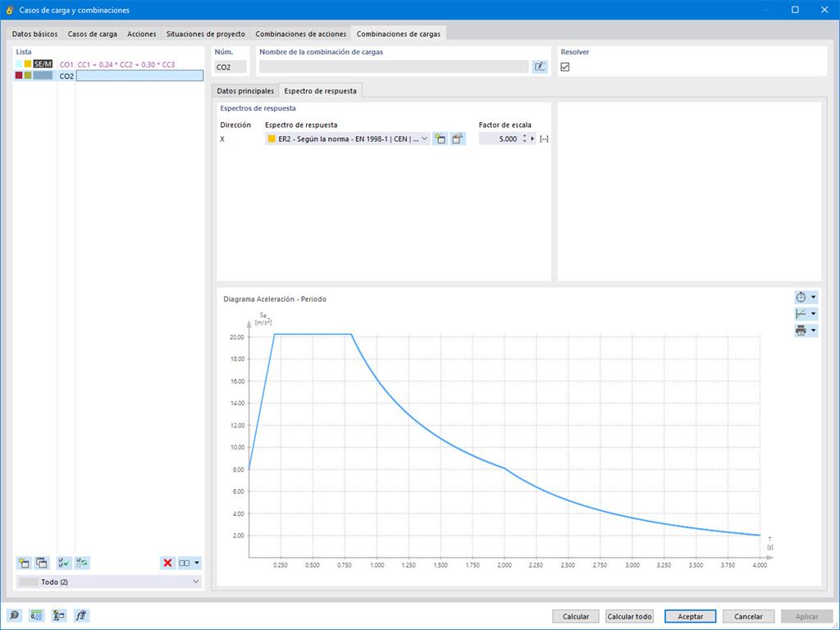Expand the axis settings dropdown arrow
Viewport: 840px width, 630px height.
(x=813, y=314)
